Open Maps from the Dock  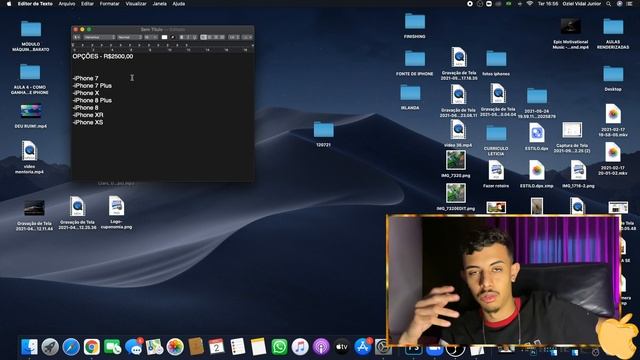(x=154, y=347)
